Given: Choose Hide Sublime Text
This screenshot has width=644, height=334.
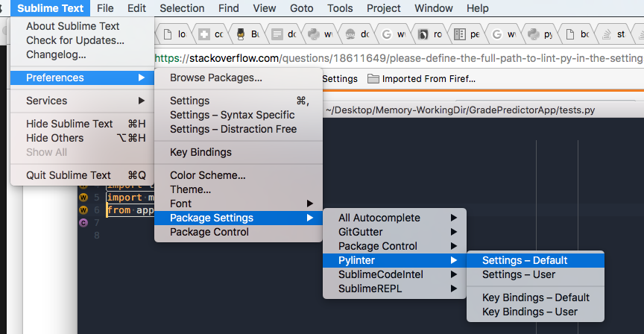Looking at the screenshot, I should click(x=82, y=124).
